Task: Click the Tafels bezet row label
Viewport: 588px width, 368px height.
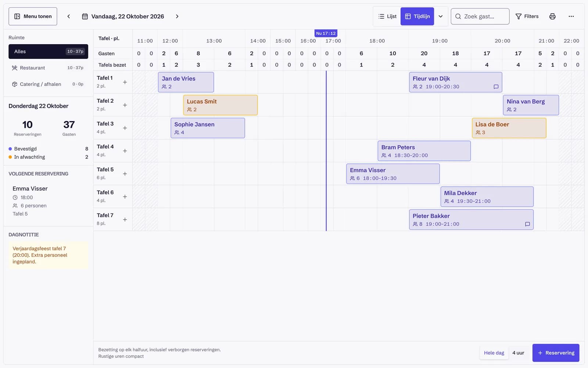Action: [x=112, y=65]
